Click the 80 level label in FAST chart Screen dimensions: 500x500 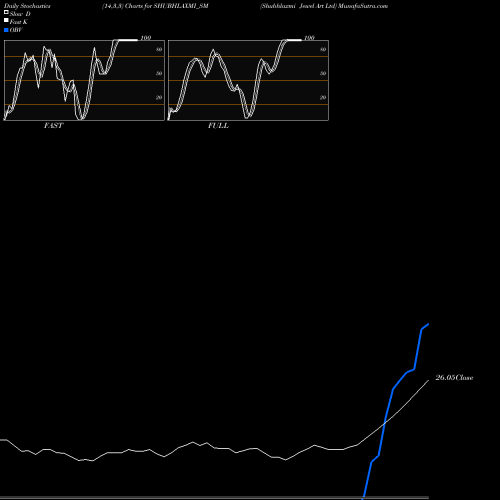(159, 49)
